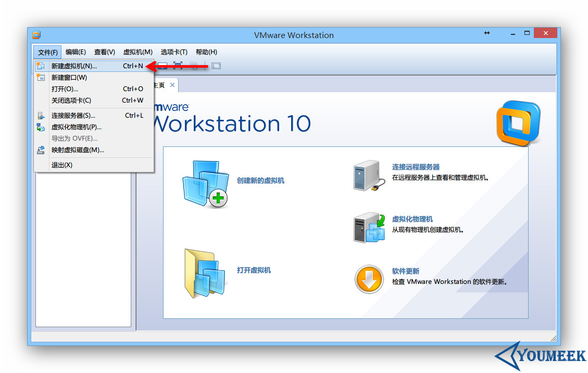Viewport: 588px width, 373px height.
Task: Open the 帮助(H) menu
Action: (x=206, y=52)
